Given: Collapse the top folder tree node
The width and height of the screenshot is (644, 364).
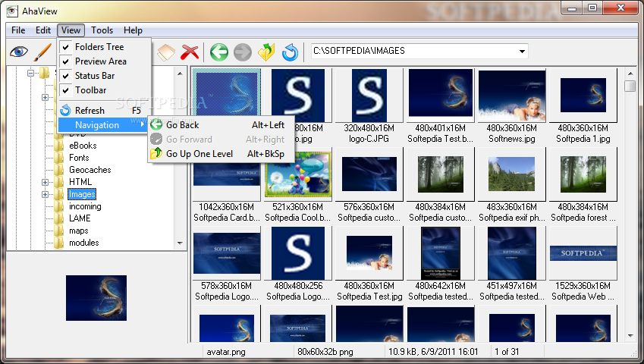Looking at the screenshot, I should coord(30,73).
